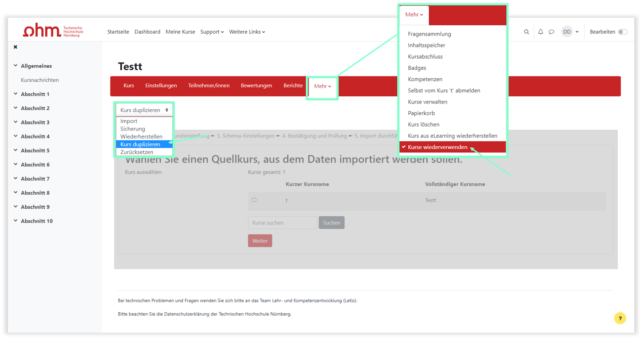Click the Suchen button
The height and width of the screenshot is (342, 644).
point(331,223)
